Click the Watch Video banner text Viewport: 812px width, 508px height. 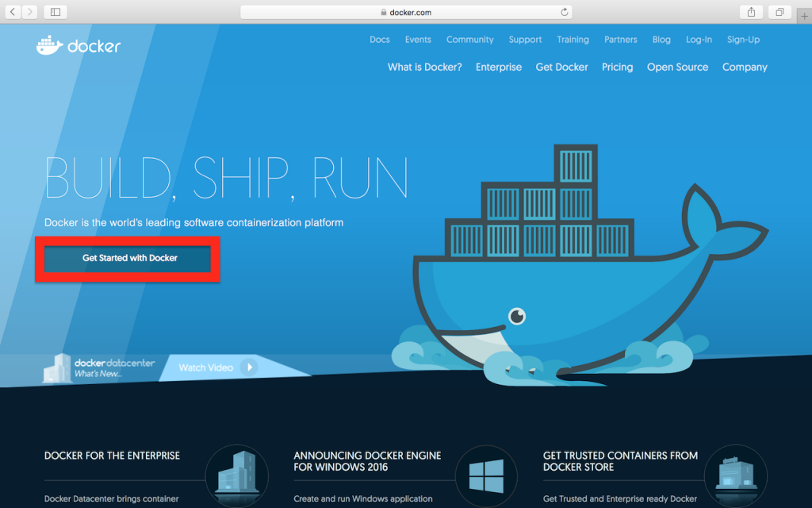pos(205,368)
